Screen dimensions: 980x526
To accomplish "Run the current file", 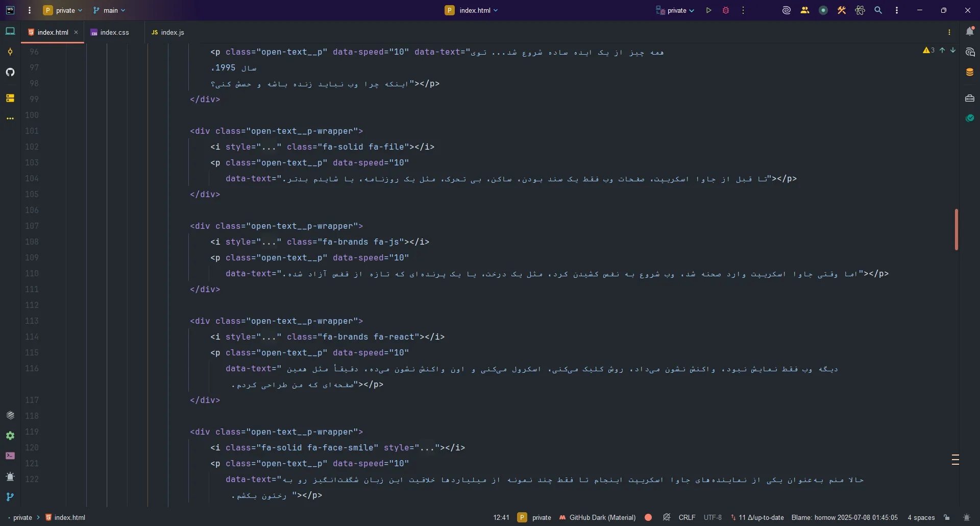I will pyautogui.click(x=709, y=10).
